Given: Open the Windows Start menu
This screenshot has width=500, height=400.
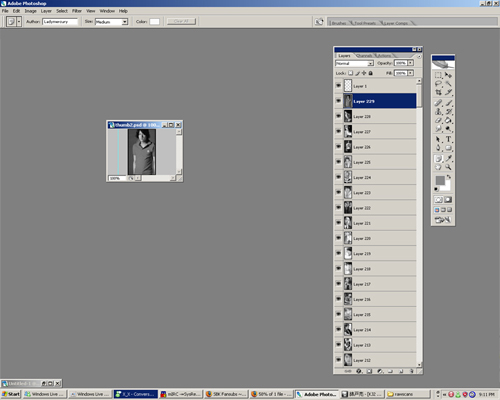Looking at the screenshot, I should point(11,394).
